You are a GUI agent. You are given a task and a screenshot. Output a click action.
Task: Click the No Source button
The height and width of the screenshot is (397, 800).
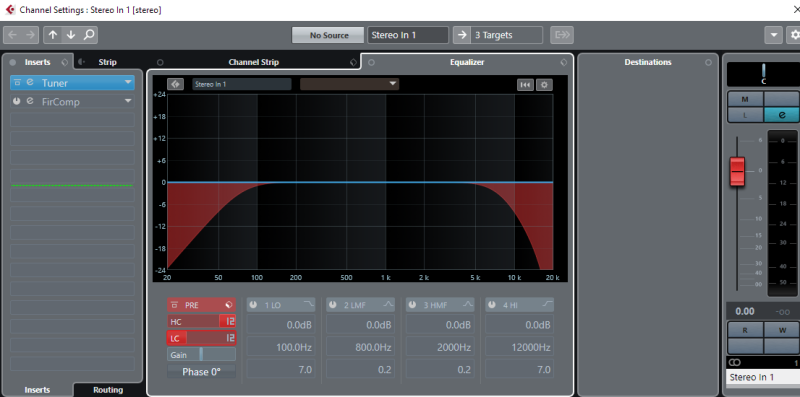tap(329, 35)
